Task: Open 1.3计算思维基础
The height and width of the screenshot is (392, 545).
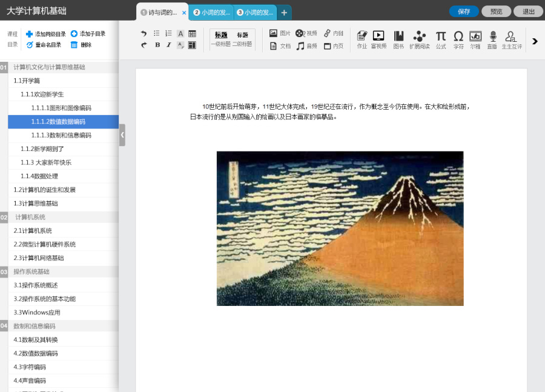Action: [x=63, y=204]
